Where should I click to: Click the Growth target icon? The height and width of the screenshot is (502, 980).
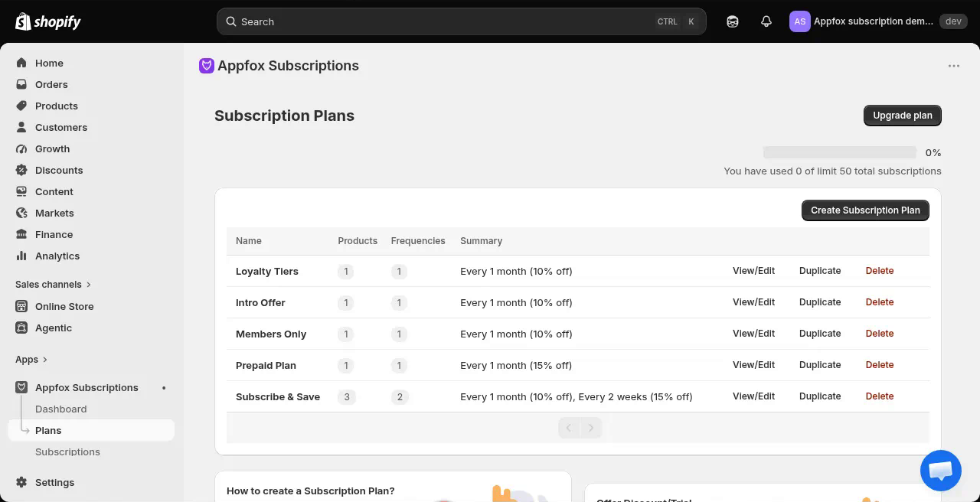coord(21,148)
